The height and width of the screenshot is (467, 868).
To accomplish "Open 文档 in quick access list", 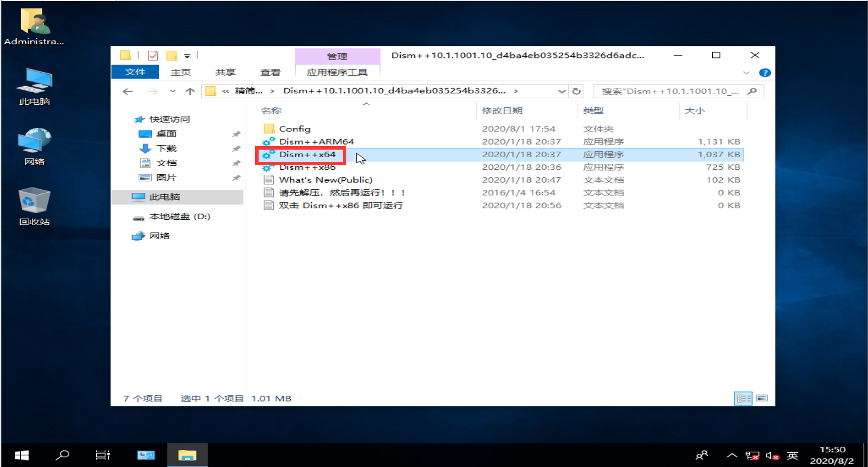I will point(166,163).
